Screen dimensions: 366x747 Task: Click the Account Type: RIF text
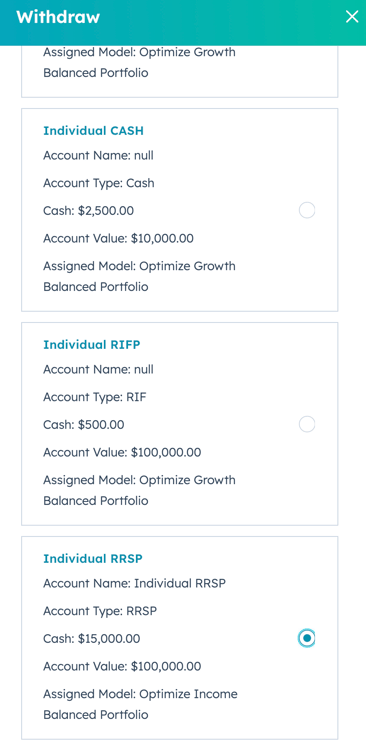pyautogui.click(x=94, y=397)
